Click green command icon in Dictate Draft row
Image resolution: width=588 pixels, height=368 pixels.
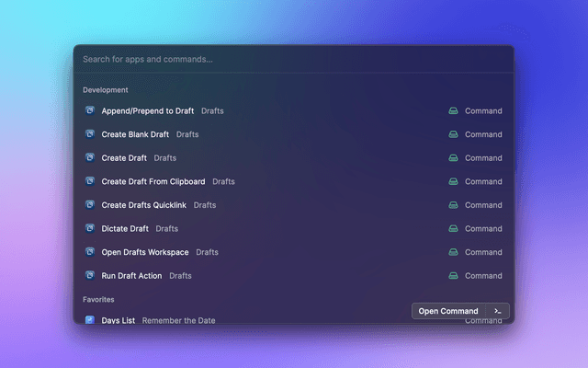point(453,228)
